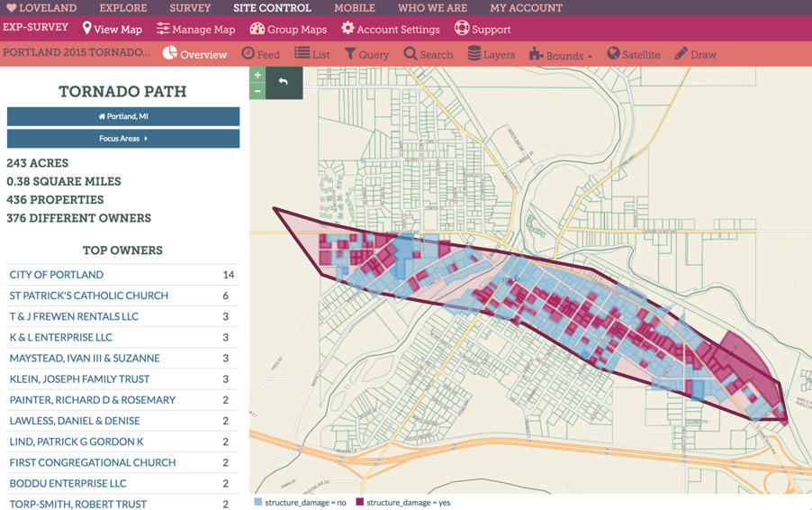Viewport: 812px width, 510px height.
Task: Click blue structure_damage = no legend swatch
Action: [x=257, y=502]
